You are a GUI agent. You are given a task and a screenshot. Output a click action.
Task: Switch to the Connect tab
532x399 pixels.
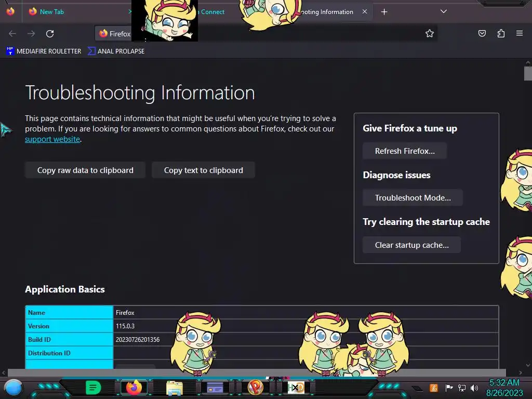pyautogui.click(x=212, y=12)
